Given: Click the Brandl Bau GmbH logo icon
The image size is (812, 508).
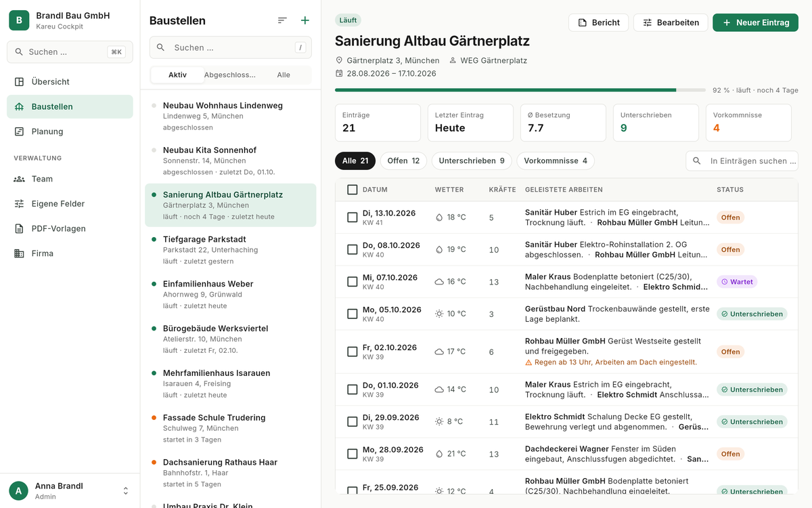Looking at the screenshot, I should coord(19,20).
